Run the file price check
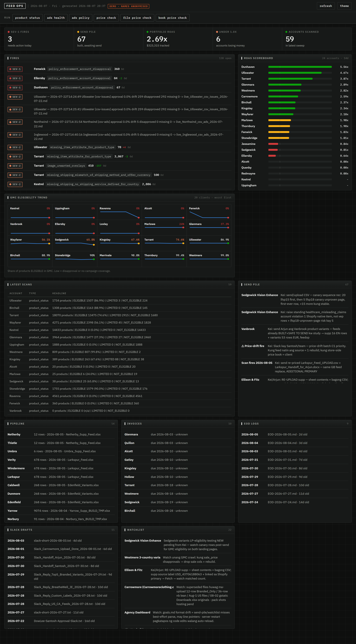356x644 pixels. pos(137,18)
